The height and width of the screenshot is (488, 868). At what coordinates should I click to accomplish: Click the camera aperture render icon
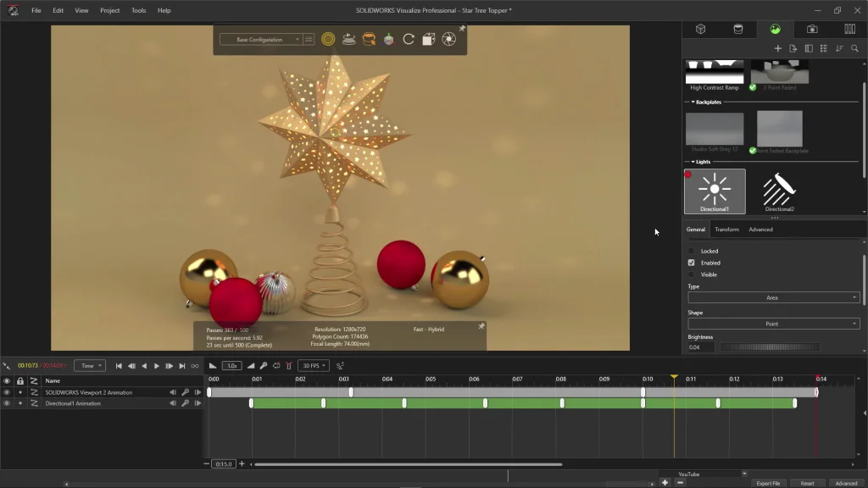[x=449, y=39]
